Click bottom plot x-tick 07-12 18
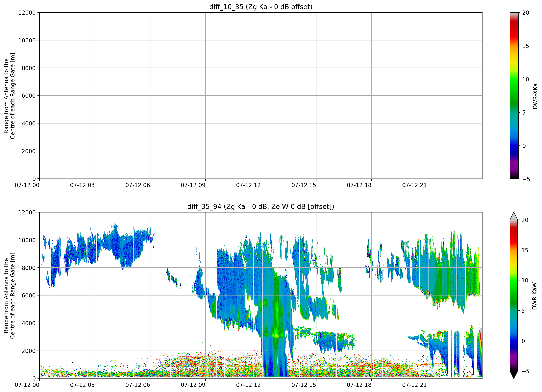 (359, 385)
